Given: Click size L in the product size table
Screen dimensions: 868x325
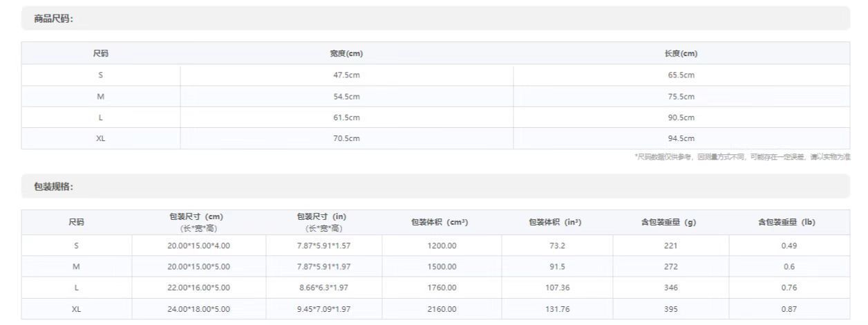Looking at the screenshot, I should 100,118.
